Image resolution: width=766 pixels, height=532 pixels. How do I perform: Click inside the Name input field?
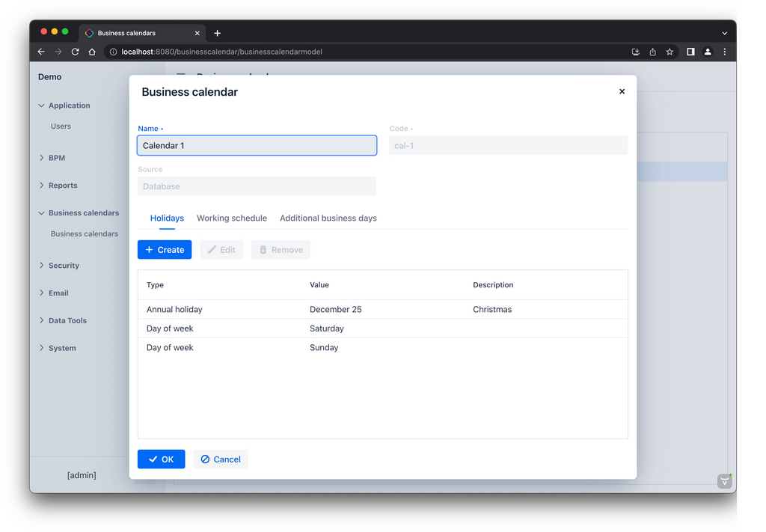(257, 145)
